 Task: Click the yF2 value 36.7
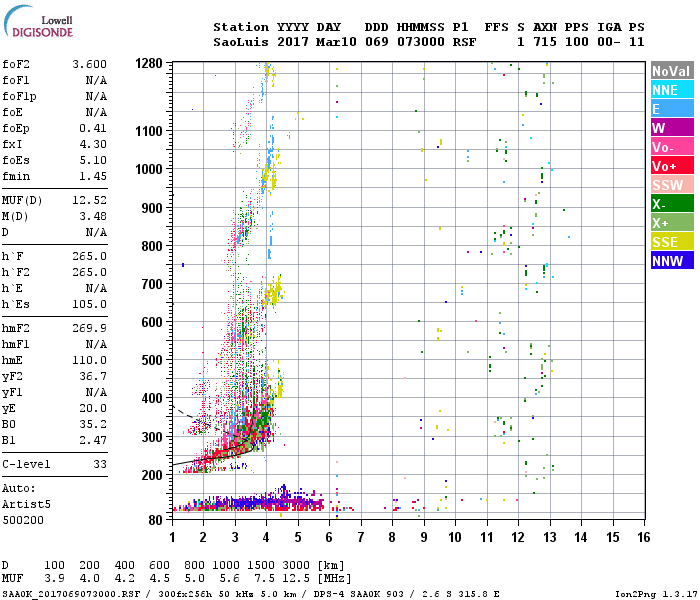pos(93,376)
